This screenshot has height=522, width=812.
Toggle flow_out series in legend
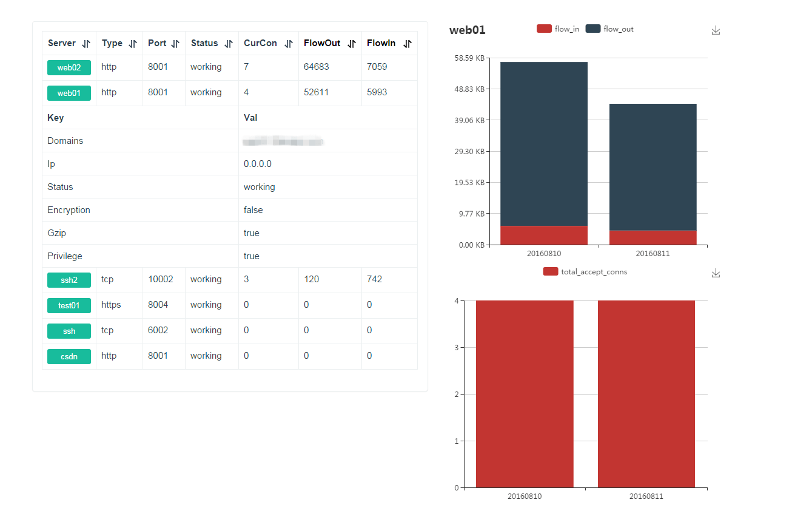[609, 29]
